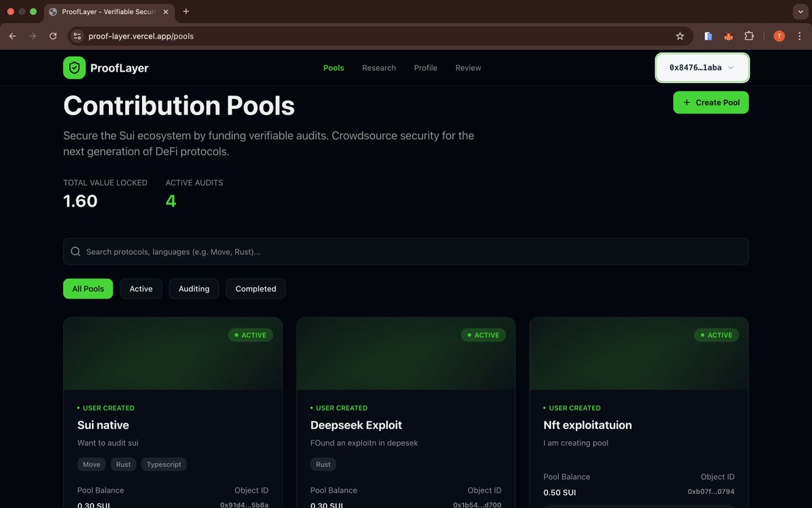Open the Chrome profile avatar T

780,36
